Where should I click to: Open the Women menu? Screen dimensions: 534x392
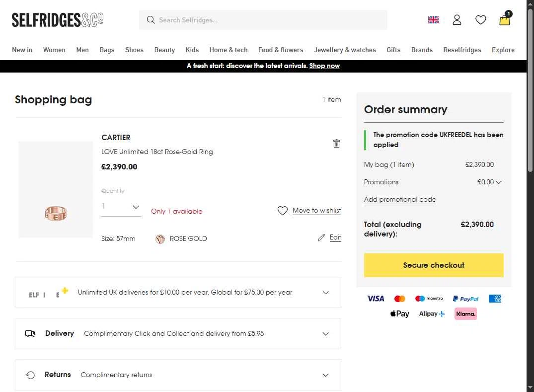tap(54, 50)
